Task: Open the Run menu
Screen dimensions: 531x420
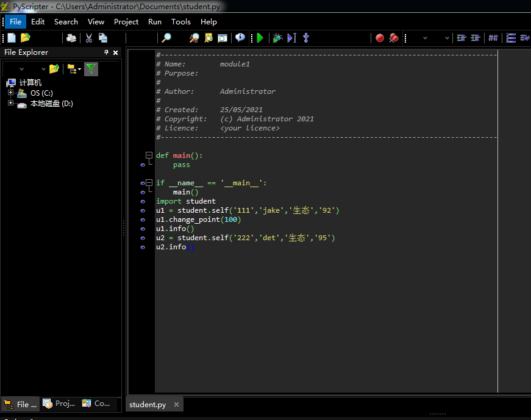Action: pos(155,21)
